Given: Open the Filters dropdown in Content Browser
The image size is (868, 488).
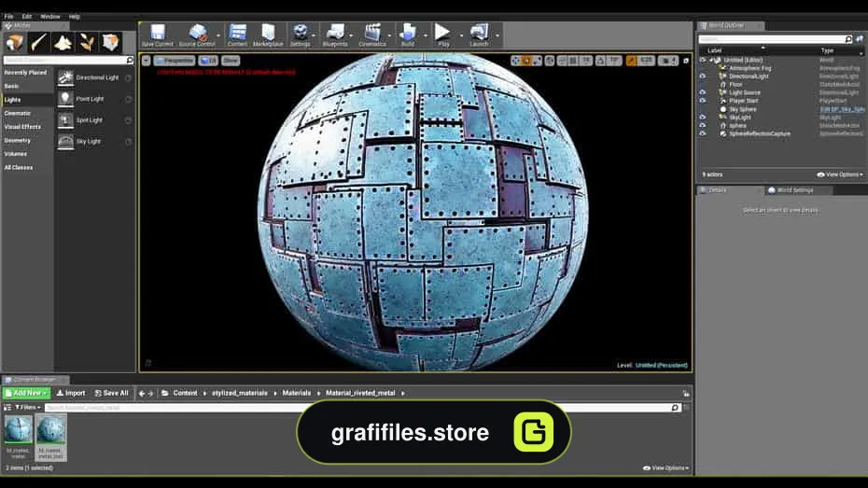Looking at the screenshot, I should 28,407.
